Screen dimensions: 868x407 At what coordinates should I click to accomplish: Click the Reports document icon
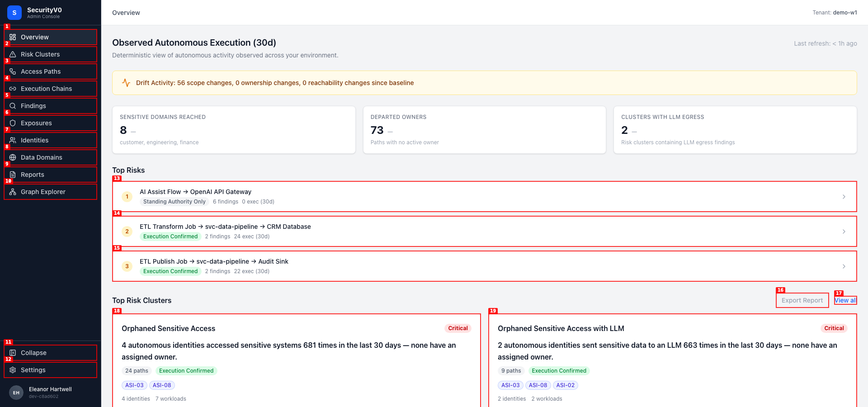[x=13, y=175]
